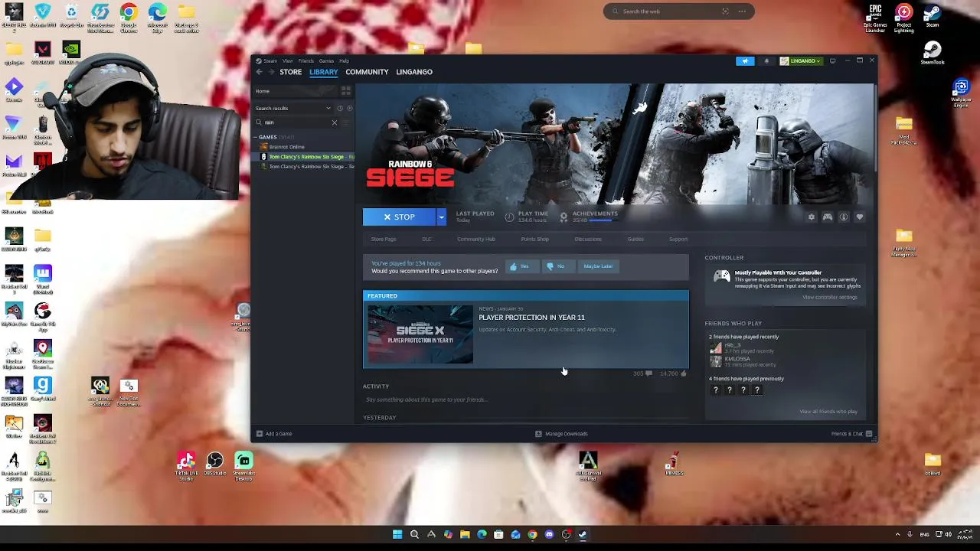Viewport: 980px width, 551px height.
Task: Open the Player Protection news thumbnail
Action: tap(420, 334)
